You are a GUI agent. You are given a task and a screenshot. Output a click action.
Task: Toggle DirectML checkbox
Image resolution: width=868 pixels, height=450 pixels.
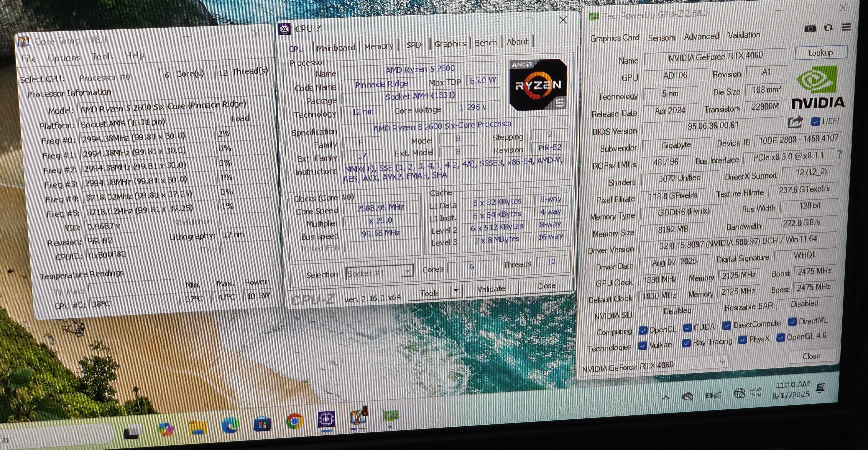click(792, 322)
